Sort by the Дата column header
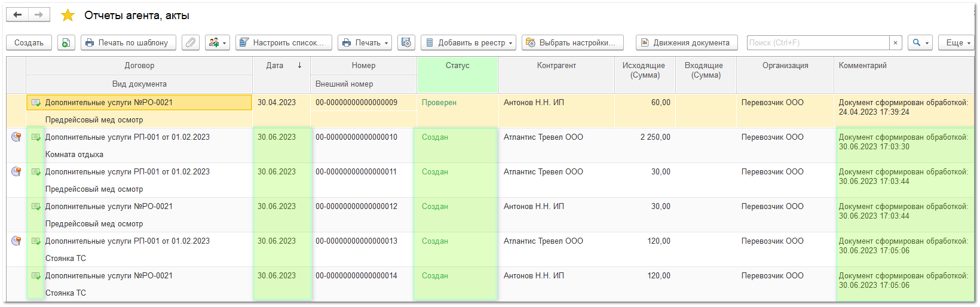 [281, 66]
